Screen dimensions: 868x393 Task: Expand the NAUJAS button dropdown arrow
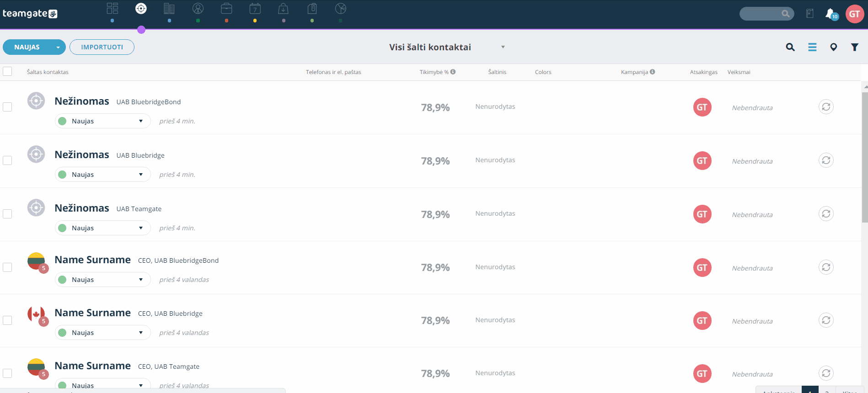click(x=58, y=47)
